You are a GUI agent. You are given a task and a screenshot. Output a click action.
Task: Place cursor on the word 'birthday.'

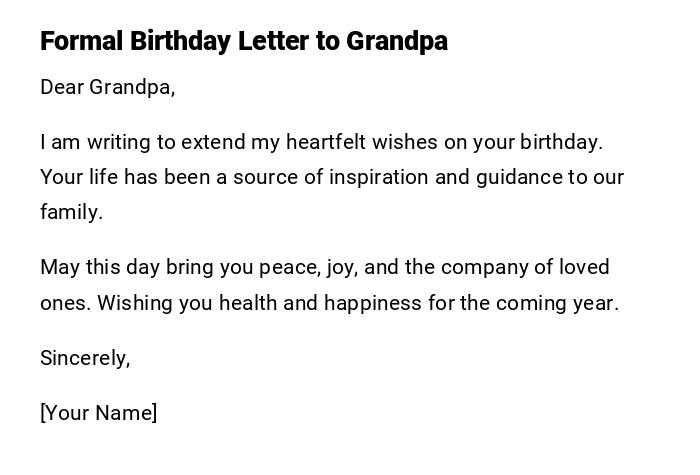[x=561, y=142]
